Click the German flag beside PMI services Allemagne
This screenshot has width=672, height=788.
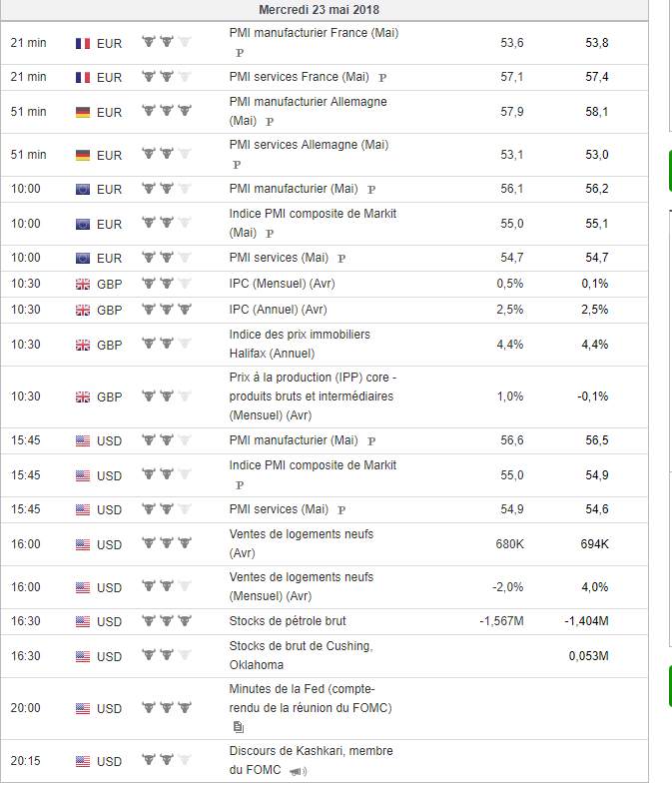click(x=83, y=155)
